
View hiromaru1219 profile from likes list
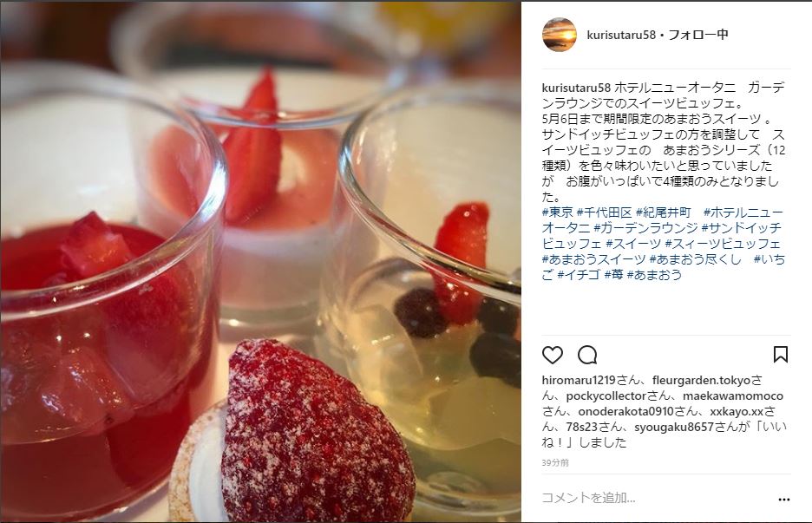(579, 380)
